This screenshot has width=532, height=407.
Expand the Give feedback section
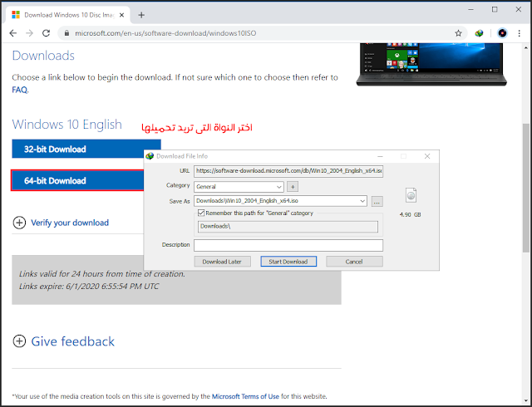coord(64,341)
